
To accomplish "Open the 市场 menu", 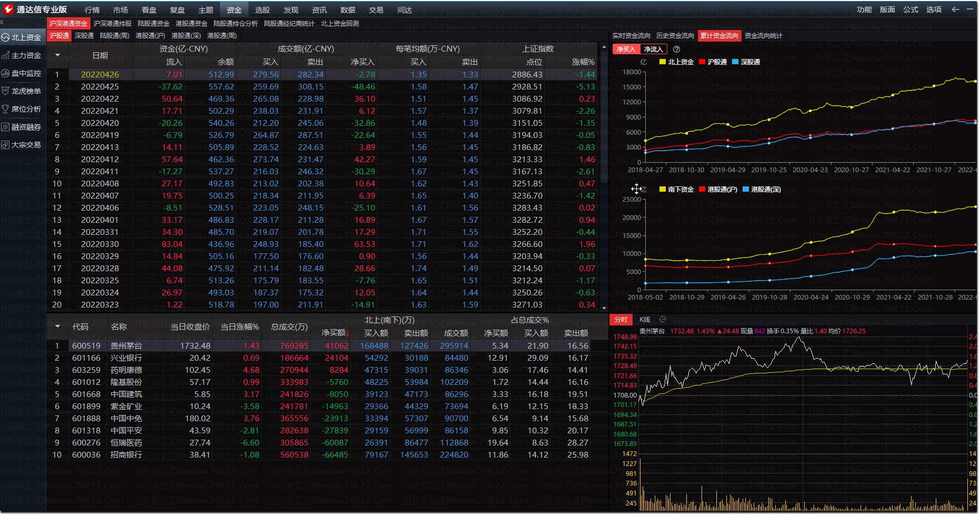I will 121,10.
